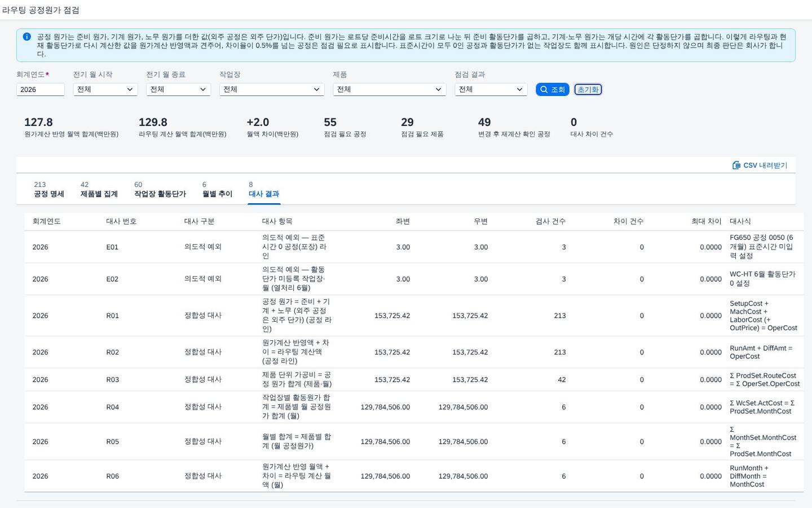Click the 대사식 column header
Viewport: 812px width, 508px height.
(740, 221)
